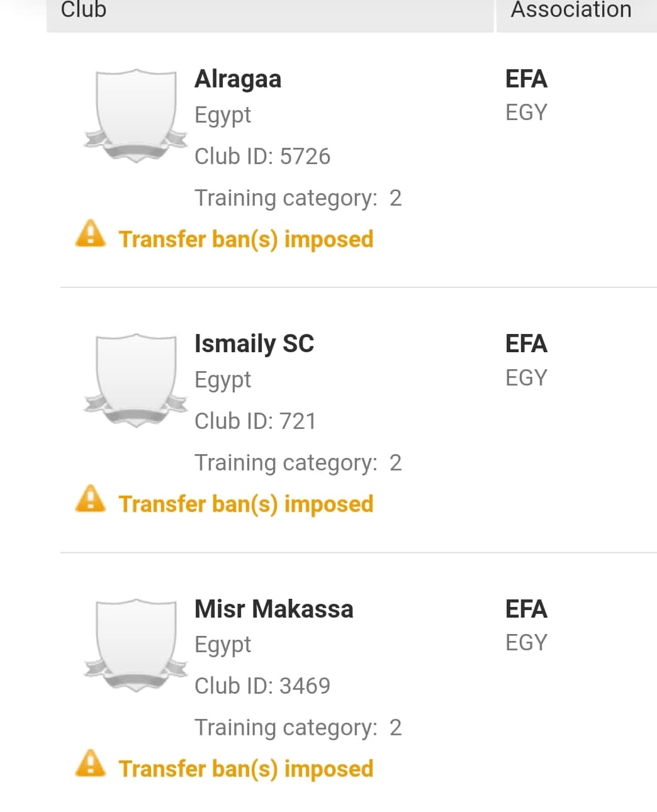The width and height of the screenshot is (657, 812).
Task: Click the Ismaily SC club crest icon
Action: (x=135, y=380)
